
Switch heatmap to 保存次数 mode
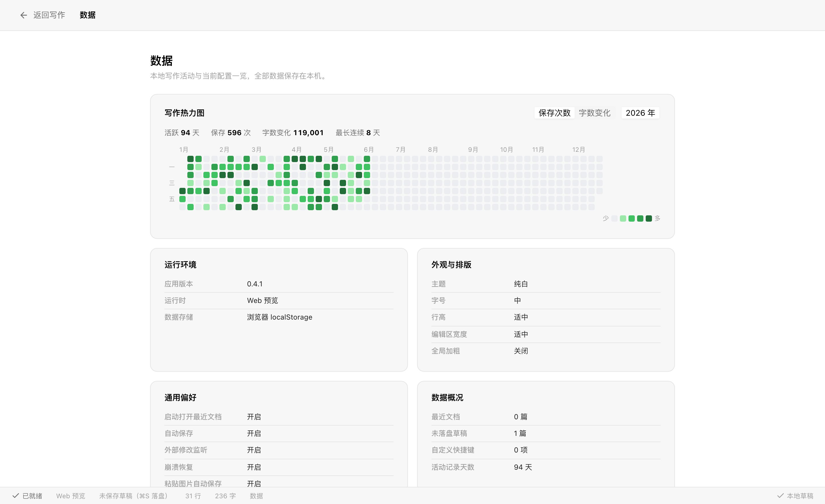[x=554, y=113]
